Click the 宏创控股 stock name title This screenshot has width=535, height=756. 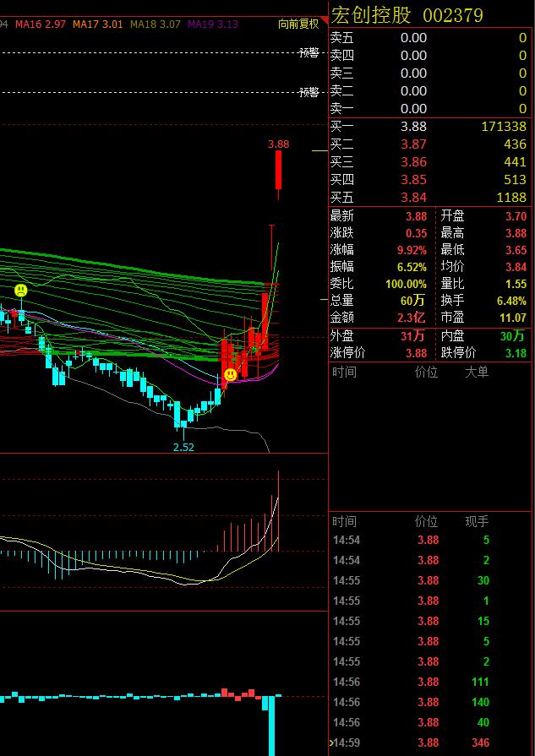(x=372, y=15)
